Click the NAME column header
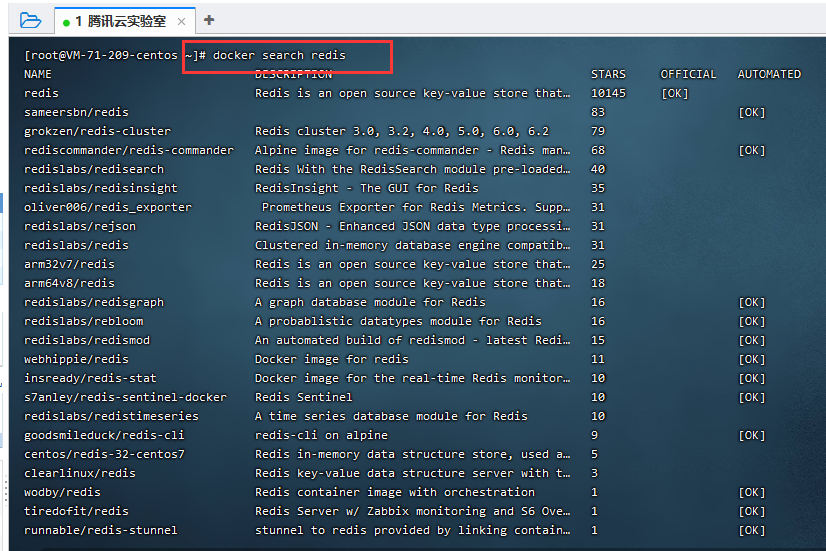Viewport: 826px width, 551px height. pyautogui.click(x=38, y=74)
